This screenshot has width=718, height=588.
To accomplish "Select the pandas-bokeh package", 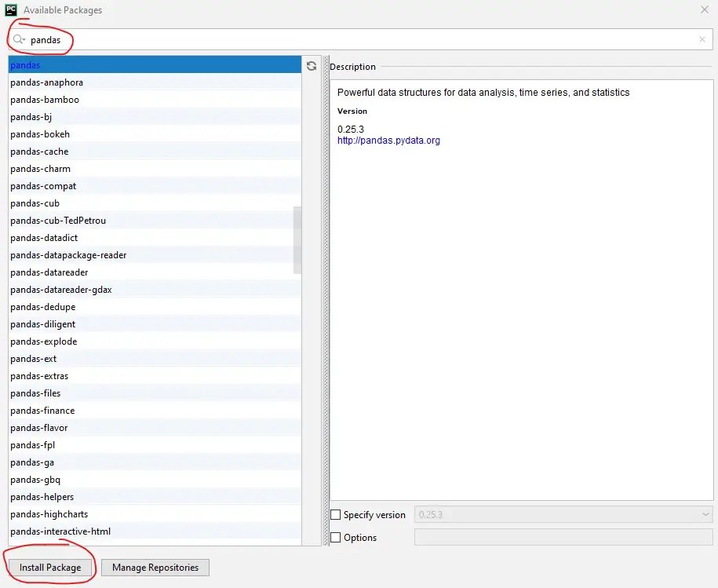I will 155,134.
